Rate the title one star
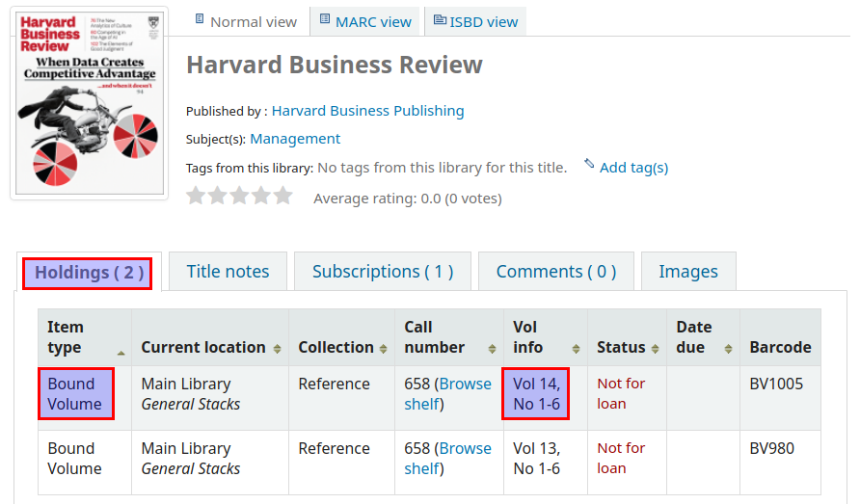This screenshot has height=504, width=860. pos(196,196)
